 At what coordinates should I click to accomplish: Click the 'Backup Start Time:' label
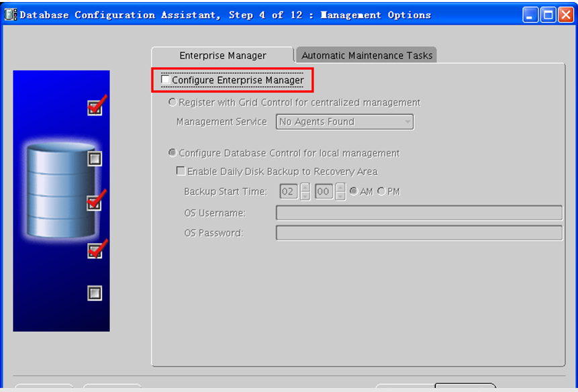click(226, 191)
